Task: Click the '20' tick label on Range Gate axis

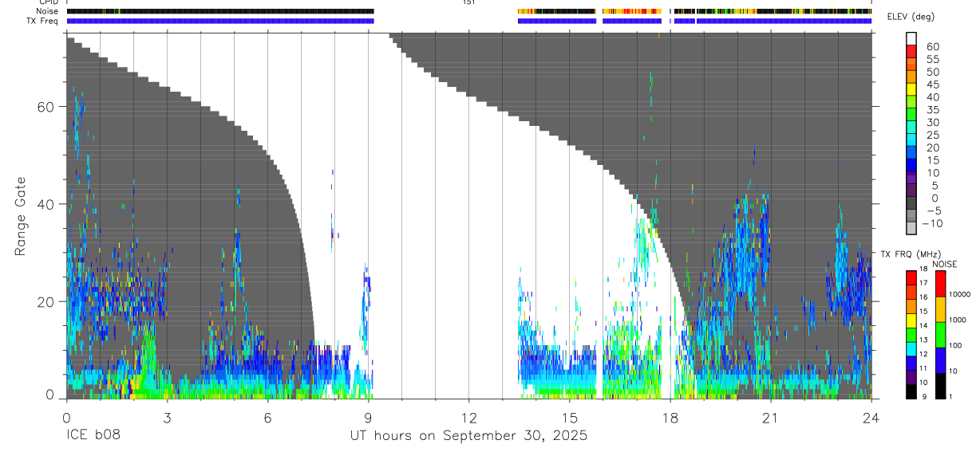Action: [x=46, y=301]
